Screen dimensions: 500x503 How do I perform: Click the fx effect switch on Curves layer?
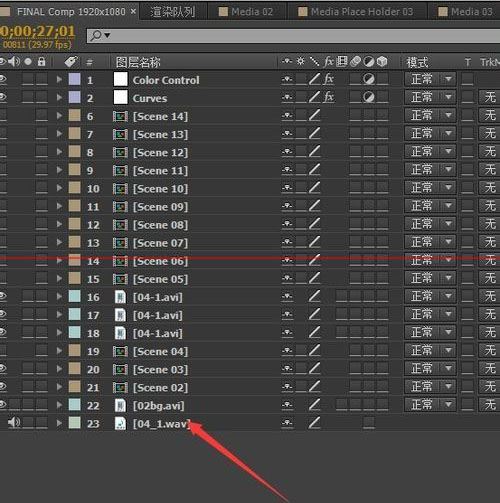coord(329,97)
